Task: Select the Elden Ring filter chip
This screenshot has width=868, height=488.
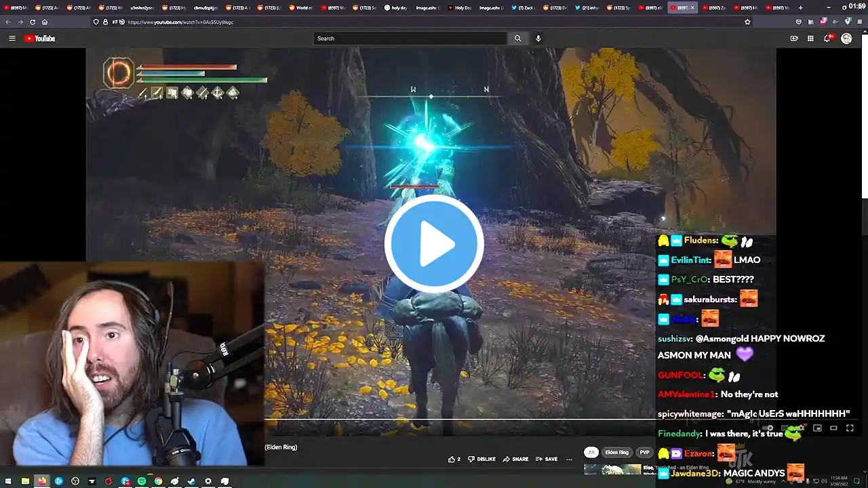Action: tap(616, 452)
